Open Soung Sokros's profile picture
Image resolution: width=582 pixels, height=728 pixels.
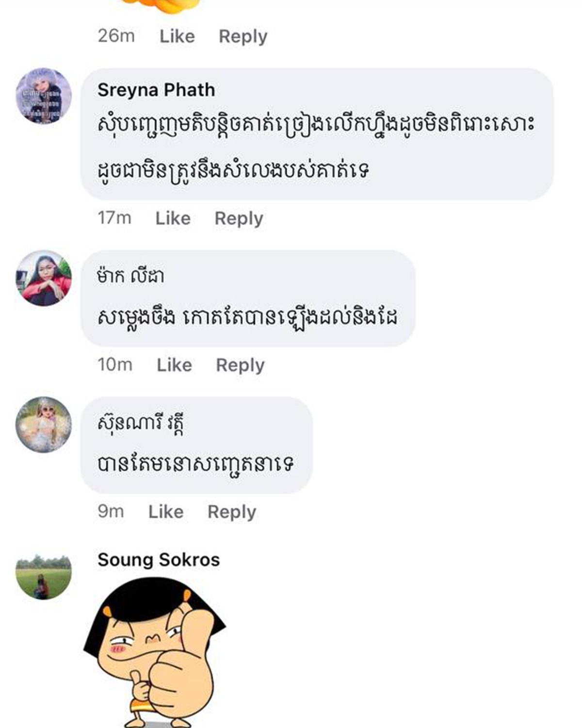tap(44, 577)
